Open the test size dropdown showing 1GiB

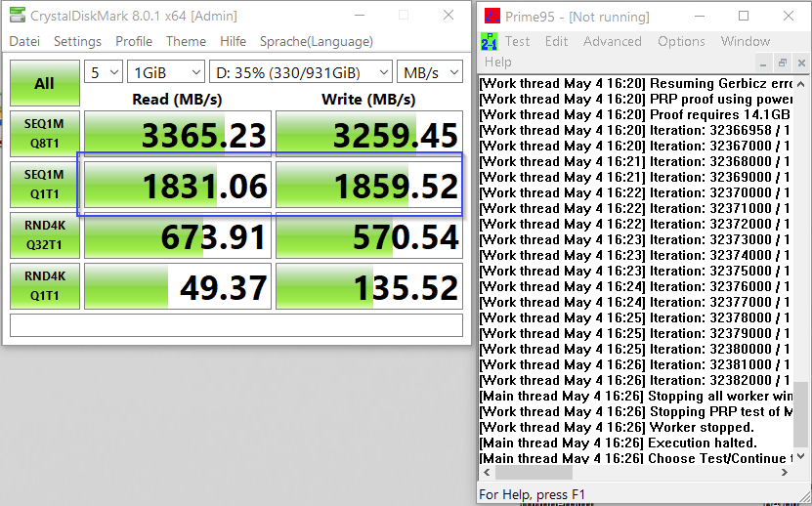[x=166, y=72]
